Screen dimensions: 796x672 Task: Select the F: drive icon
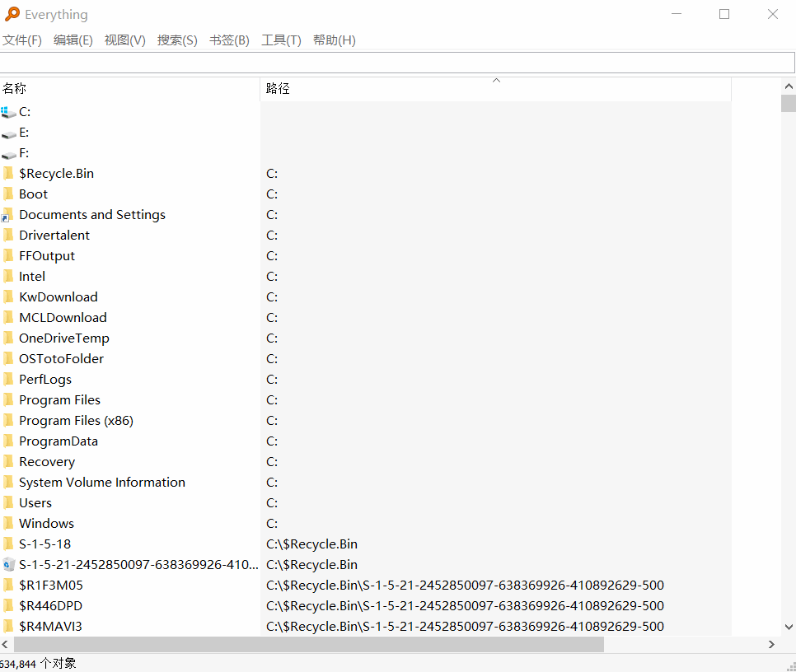tap(8, 154)
